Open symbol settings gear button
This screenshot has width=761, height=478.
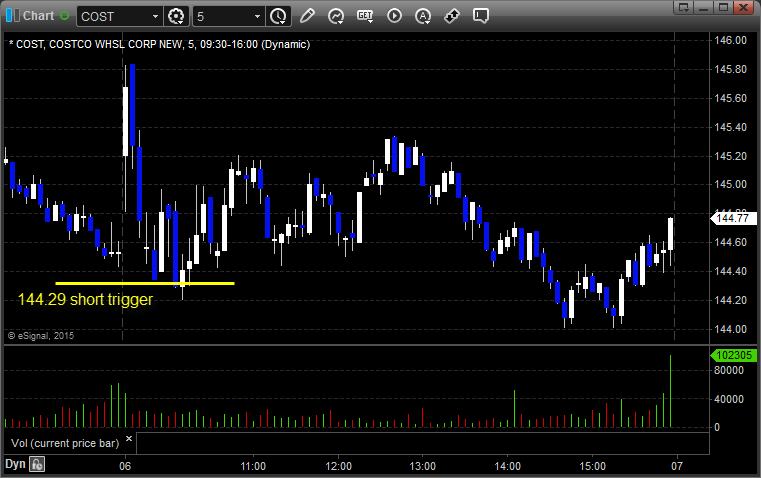176,16
